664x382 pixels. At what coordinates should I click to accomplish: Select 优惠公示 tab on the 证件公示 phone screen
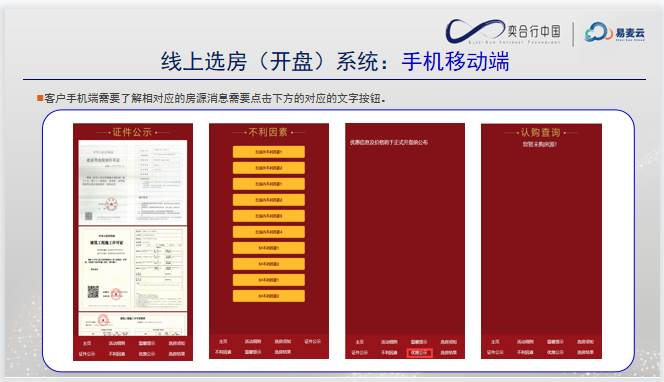point(147,354)
